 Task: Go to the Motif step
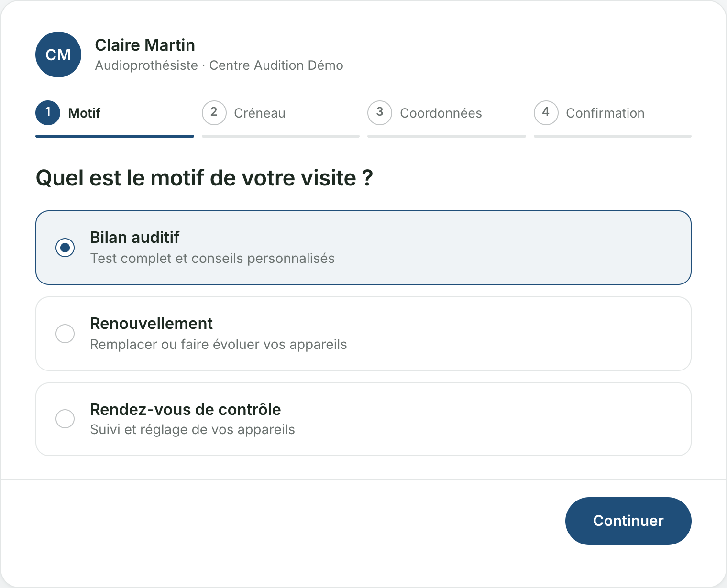click(x=115, y=119)
